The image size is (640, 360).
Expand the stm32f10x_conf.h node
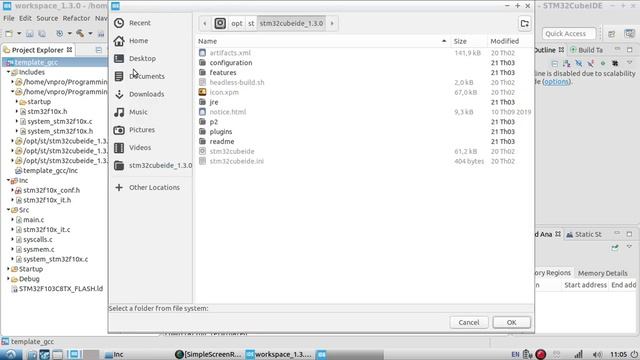[13, 190]
